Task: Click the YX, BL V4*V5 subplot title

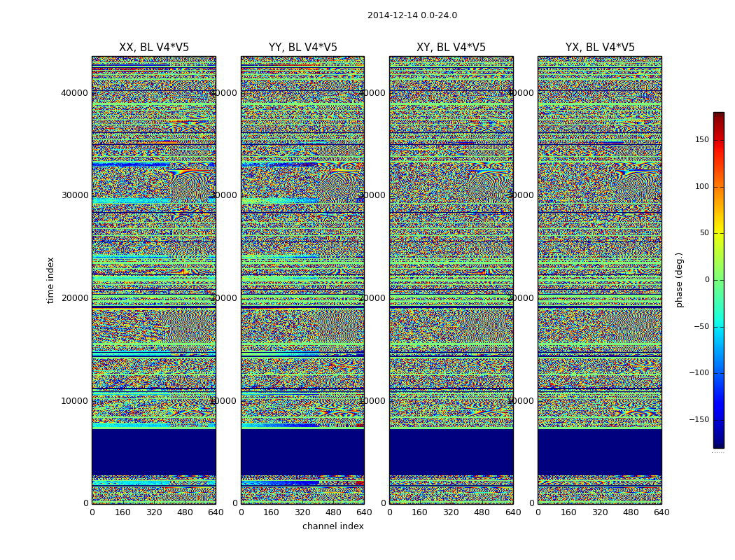Action: click(600, 48)
